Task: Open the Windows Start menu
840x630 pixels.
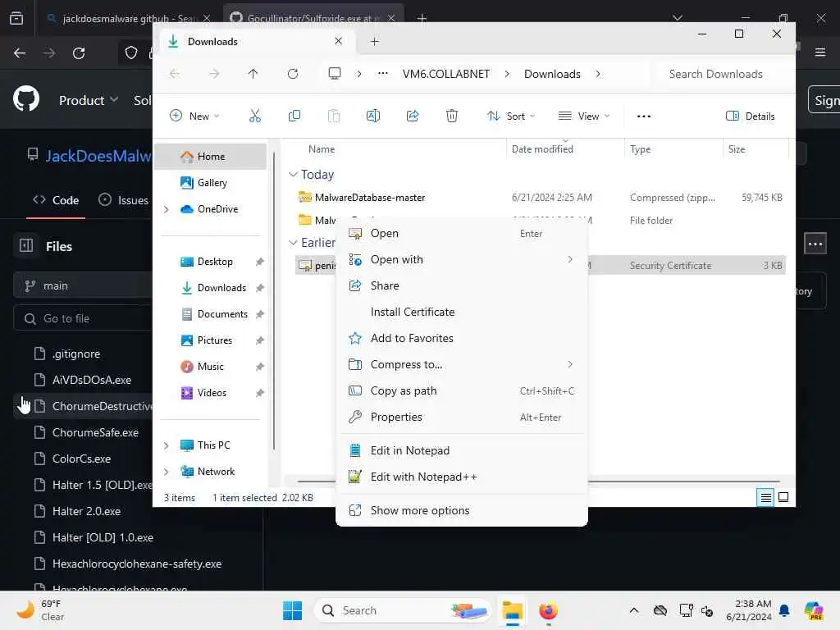Action: click(x=293, y=610)
